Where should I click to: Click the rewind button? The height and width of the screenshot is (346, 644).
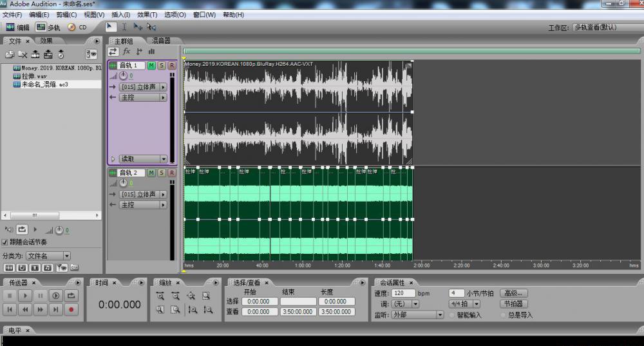25,309
